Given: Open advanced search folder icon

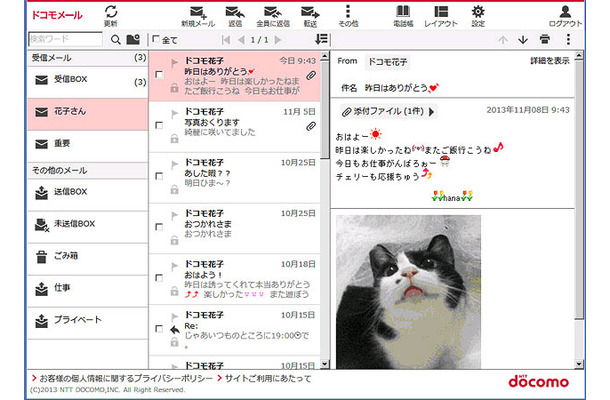Looking at the screenshot, I should tap(133, 39).
